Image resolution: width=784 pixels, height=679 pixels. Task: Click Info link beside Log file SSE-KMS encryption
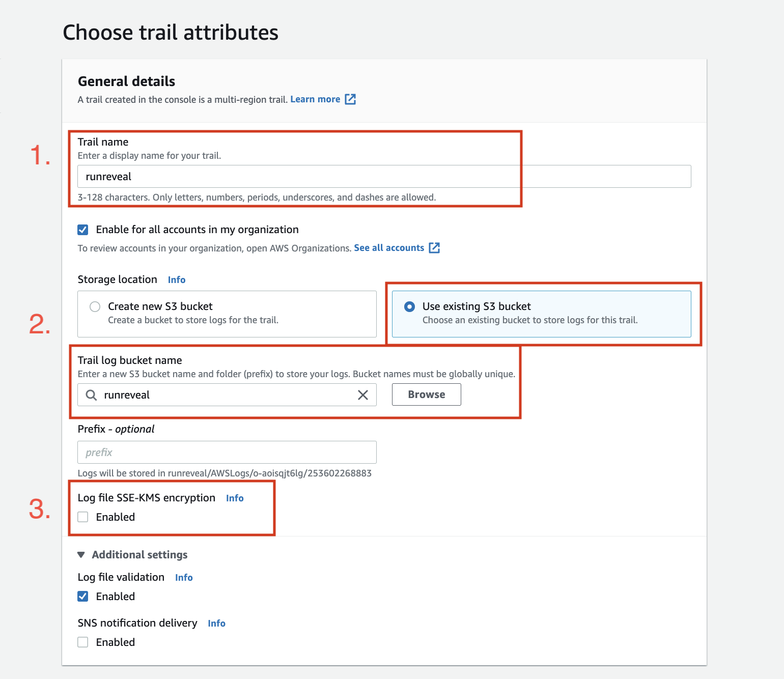click(235, 498)
